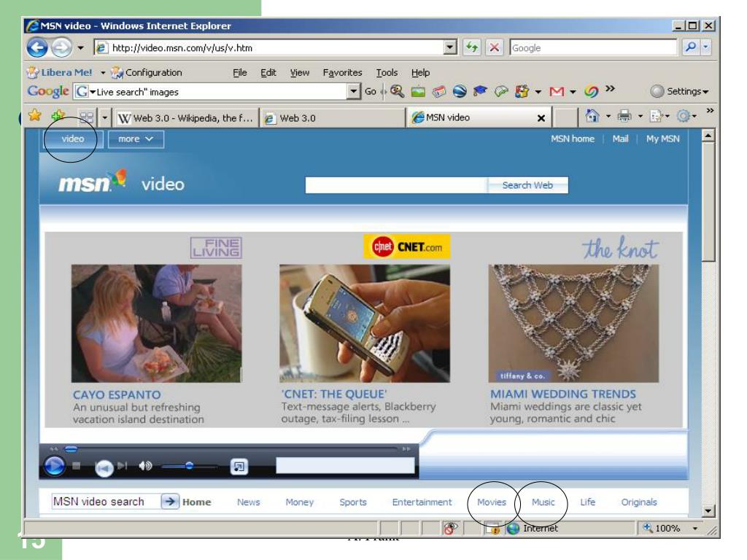Open the Edit menu
This screenshot has width=747, height=560.
268,72
